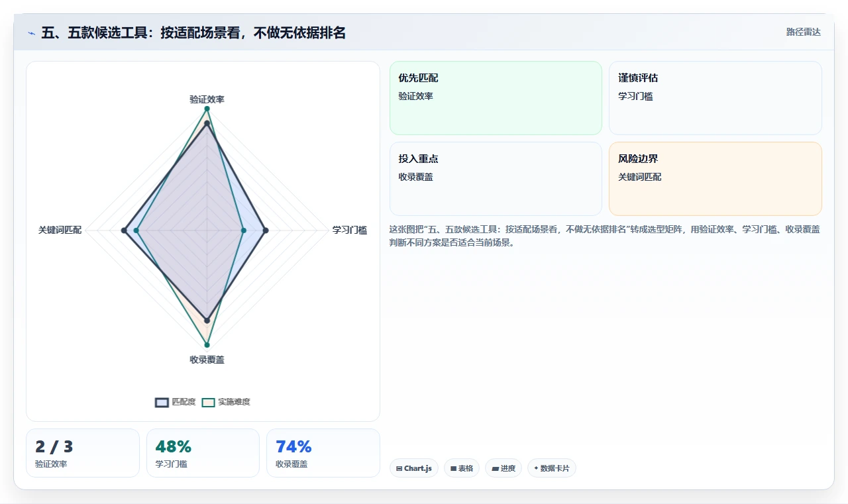Viewport: 848px width, 504px height.
Task: Select the 实施难度 data point on 收录覆盖 axis
Action: pos(207,345)
